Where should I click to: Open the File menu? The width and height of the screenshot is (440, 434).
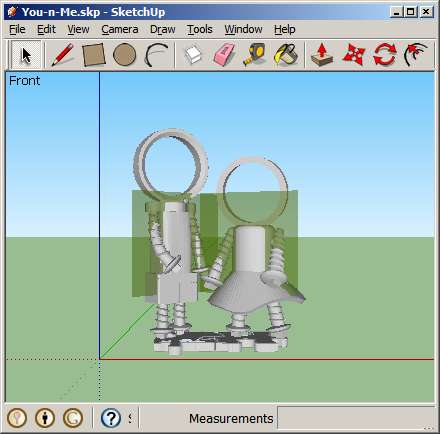coord(17,29)
